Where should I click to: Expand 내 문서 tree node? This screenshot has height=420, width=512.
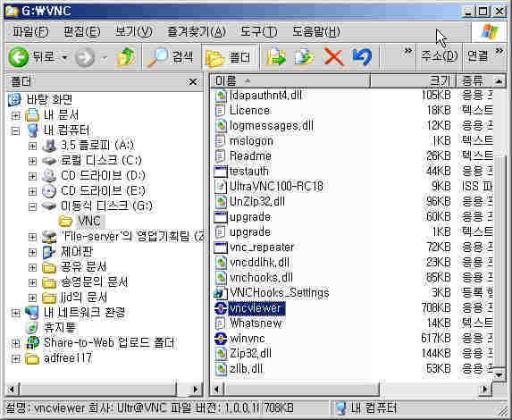point(15,115)
